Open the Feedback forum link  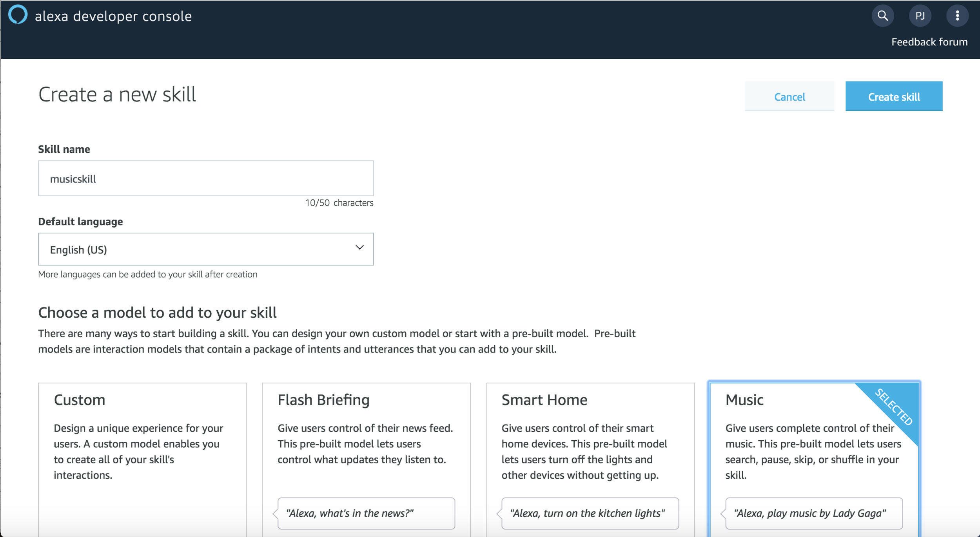[929, 42]
